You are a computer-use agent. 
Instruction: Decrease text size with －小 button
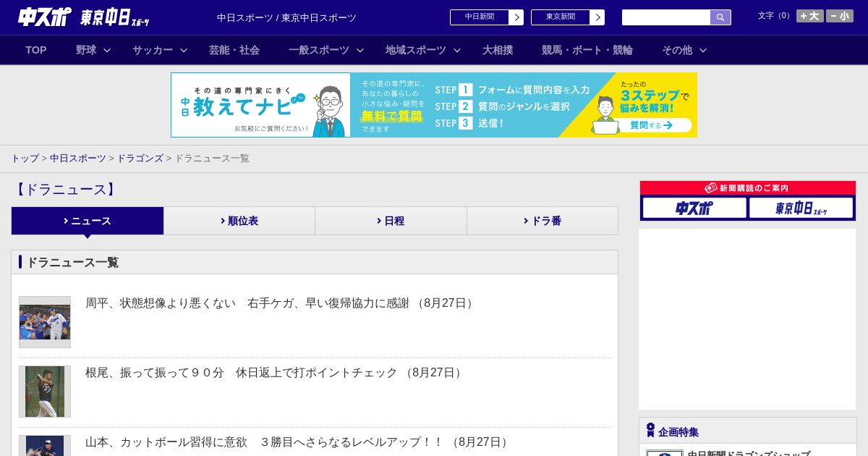point(840,16)
